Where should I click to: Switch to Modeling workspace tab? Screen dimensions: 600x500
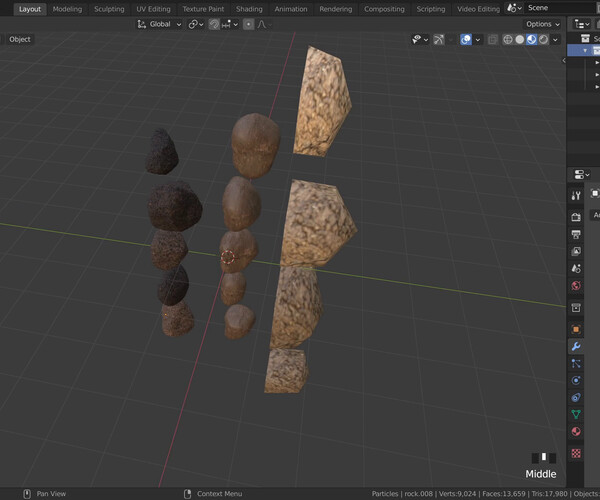pyautogui.click(x=67, y=9)
